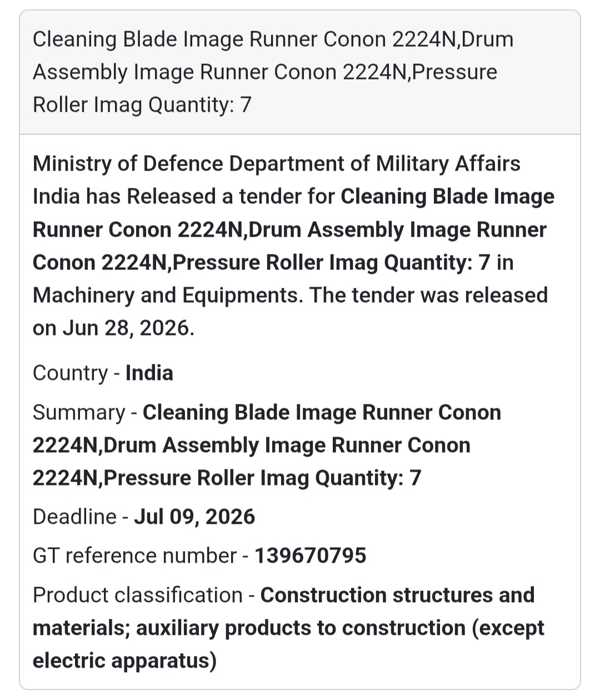Click 'India has Released a tender for' text
The image size is (600, 700).
point(184,197)
